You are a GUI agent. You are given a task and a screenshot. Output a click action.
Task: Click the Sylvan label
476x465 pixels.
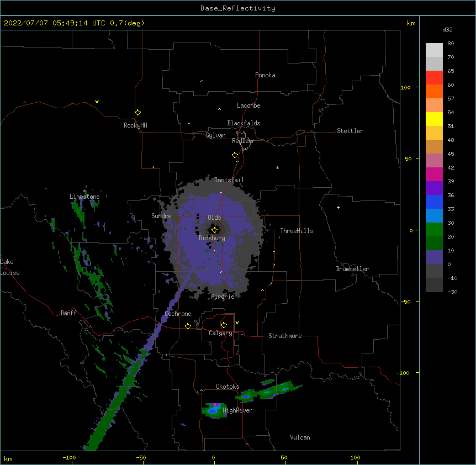tap(215, 135)
